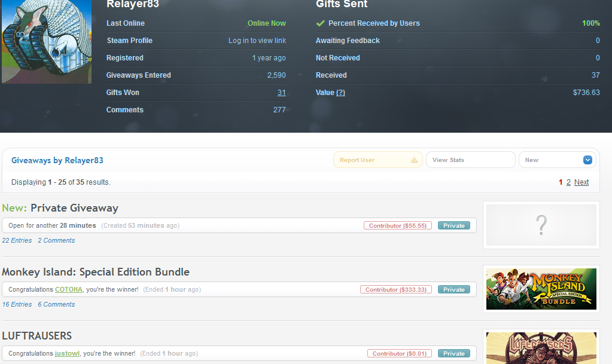Image resolution: width=612 pixels, height=364 pixels.
Task: Click the Contributor ($333.33) badge
Action: tap(396, 289)
